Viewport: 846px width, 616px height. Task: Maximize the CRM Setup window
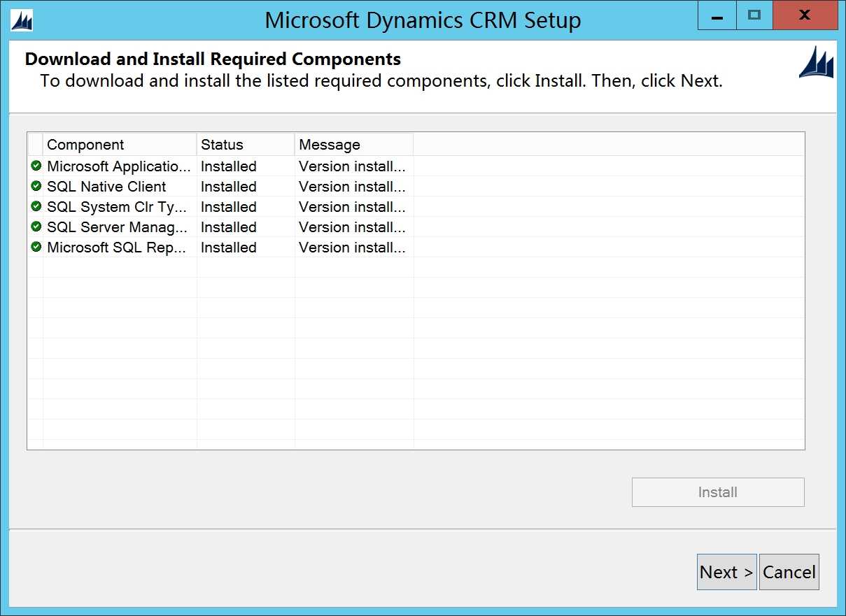click(754, 15)
